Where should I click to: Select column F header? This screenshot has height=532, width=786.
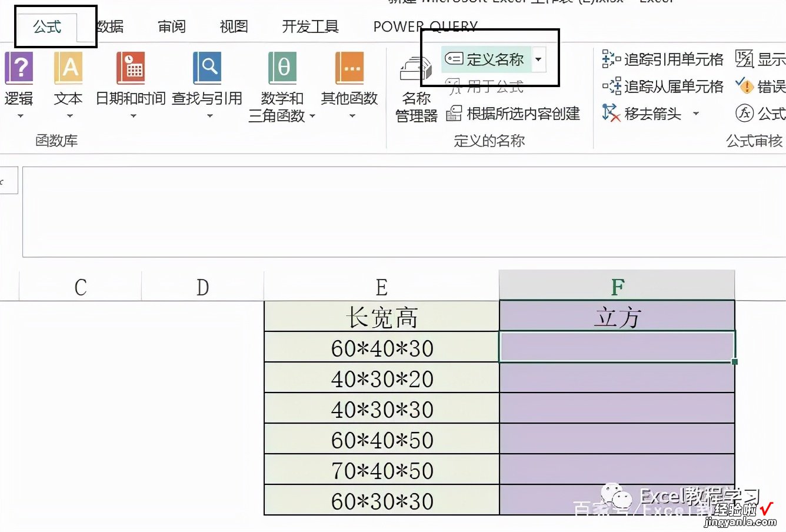(617, 286)
